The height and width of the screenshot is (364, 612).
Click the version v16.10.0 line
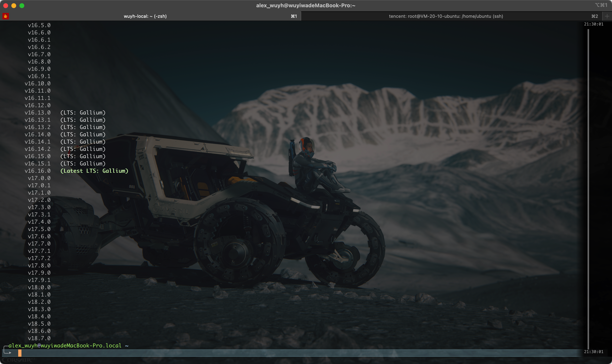click(x=38, y=83)
